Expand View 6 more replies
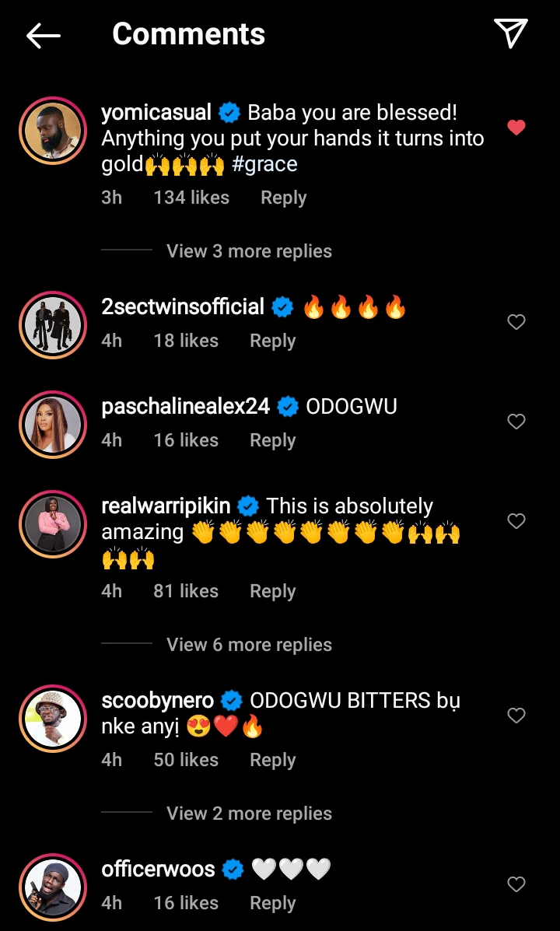 (x=249, y=645)
